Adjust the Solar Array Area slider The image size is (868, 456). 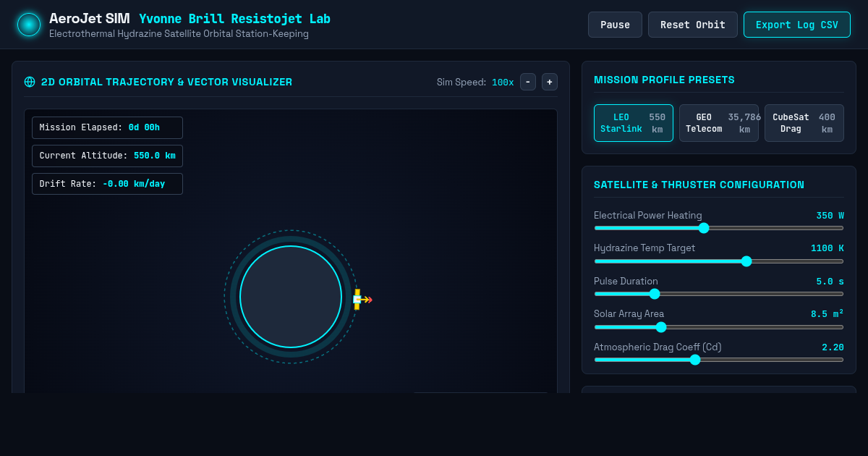pyautogui.click(x=719, y=327)
